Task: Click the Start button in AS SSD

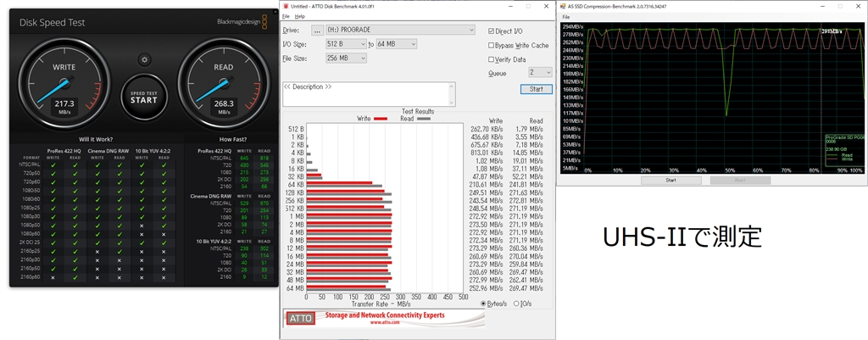Action: (671, 181)
